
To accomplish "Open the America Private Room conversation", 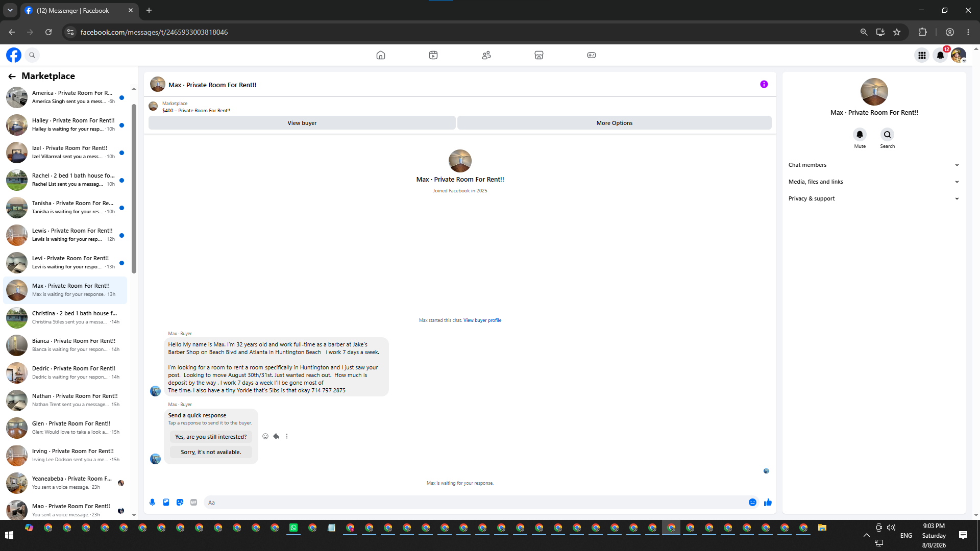I will pos(65,97).
